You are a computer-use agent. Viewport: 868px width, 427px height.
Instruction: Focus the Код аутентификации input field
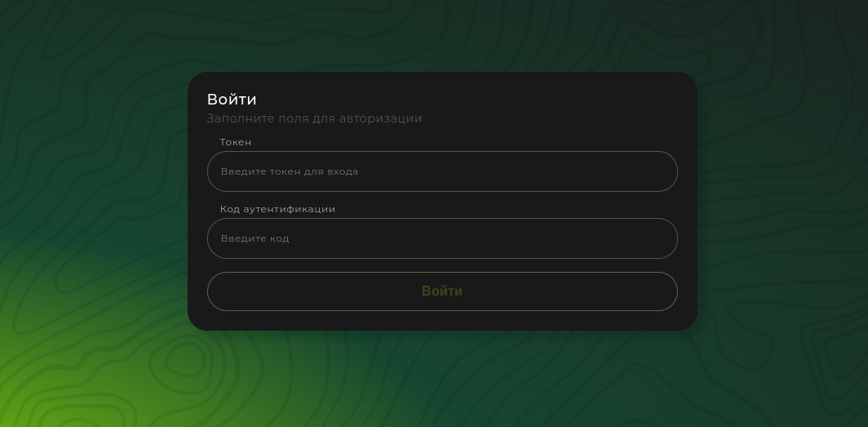point(442,238)
